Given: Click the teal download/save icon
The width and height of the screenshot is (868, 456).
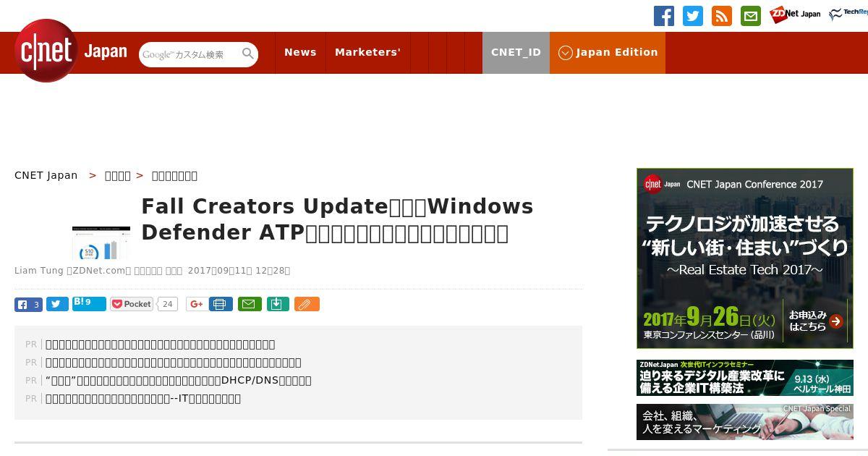Looking at the screenshot, I should (278, 304).
